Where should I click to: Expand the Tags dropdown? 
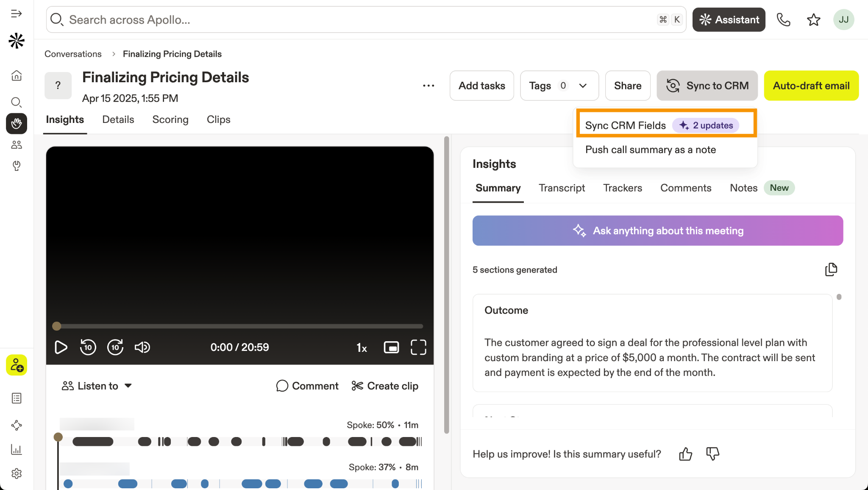coord(559,86)
